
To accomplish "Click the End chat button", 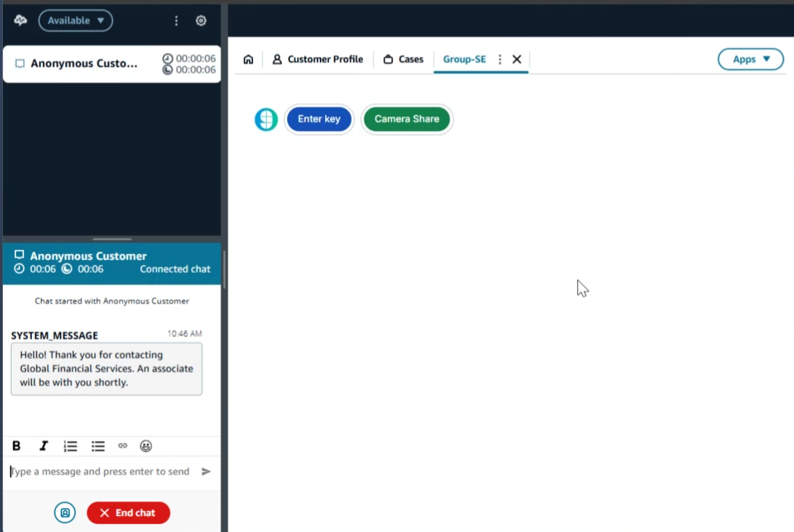I will (128, 513).
